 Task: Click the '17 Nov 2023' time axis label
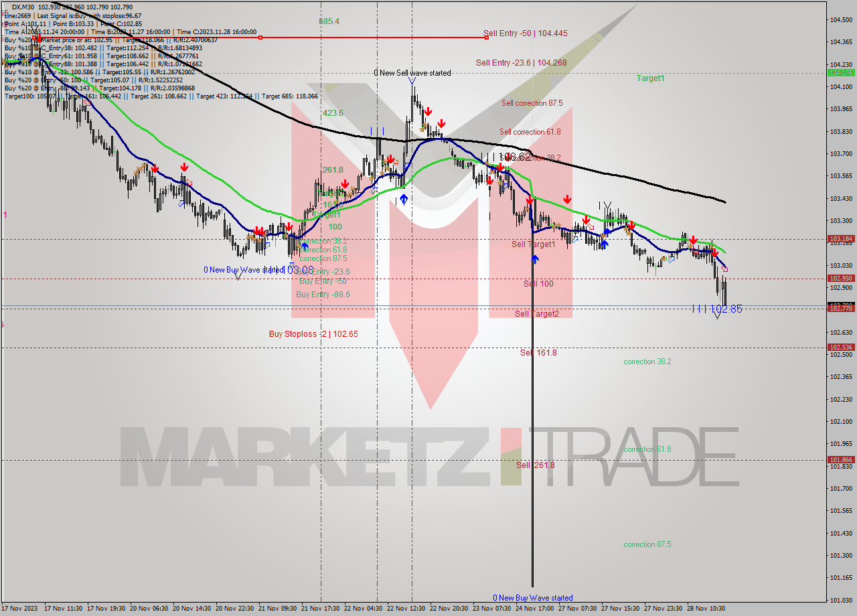20,609
